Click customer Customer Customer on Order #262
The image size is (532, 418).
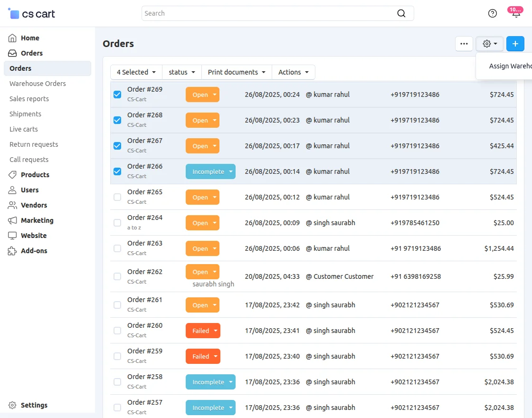coord(343,276)
